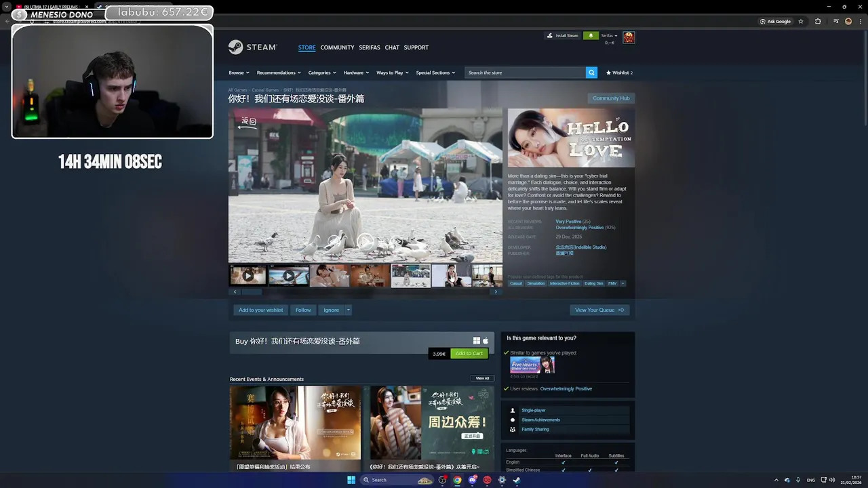The height and width of the screenshot is (488, 868).
Task: Click the browser bookmark star icon
Action: (x=801, y=21)
